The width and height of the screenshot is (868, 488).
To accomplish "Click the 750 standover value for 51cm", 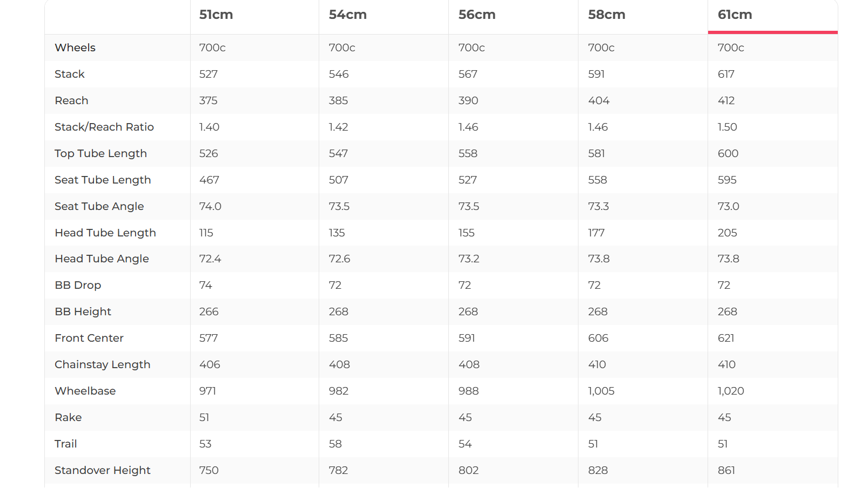I will coord(209,470).
